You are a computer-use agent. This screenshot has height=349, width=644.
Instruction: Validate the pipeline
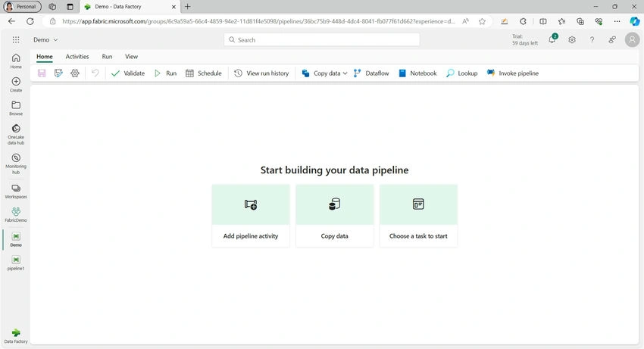pyautogui.click(x=128, y=73)
